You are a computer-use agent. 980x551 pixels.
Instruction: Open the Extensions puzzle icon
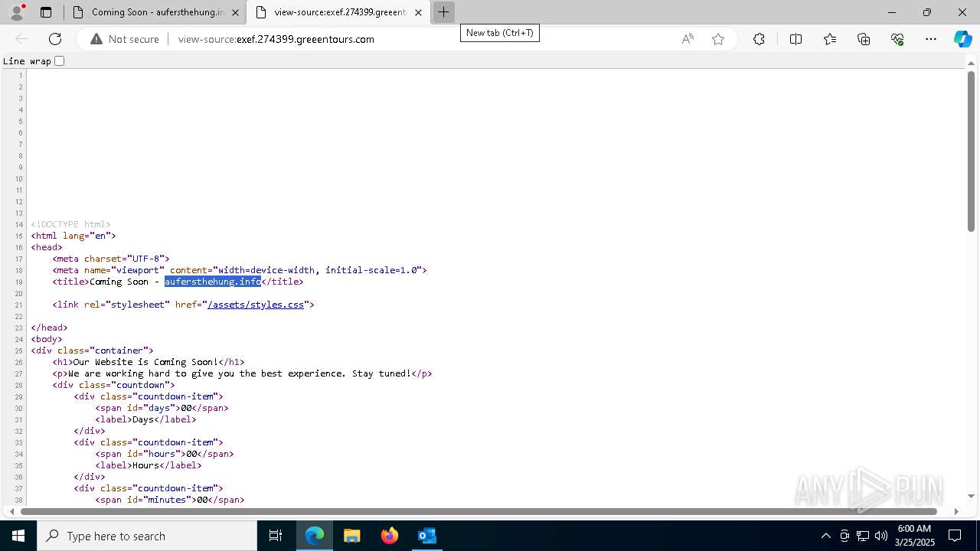pos(759,39)
